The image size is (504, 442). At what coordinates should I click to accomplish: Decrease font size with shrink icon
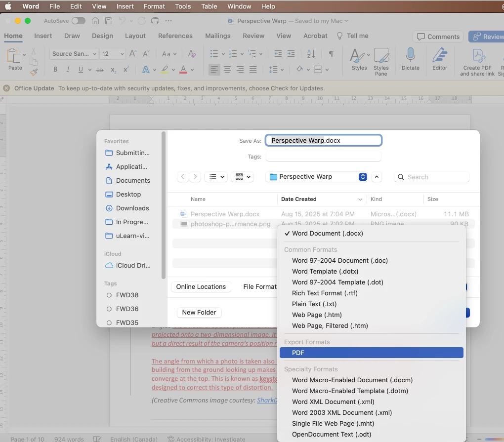[x=146, y=54]
